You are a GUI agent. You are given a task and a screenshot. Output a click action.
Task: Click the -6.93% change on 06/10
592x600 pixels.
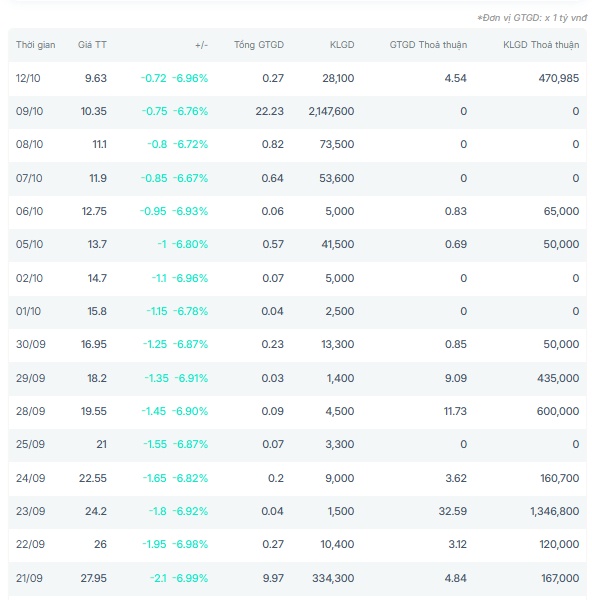coord(190,211)
